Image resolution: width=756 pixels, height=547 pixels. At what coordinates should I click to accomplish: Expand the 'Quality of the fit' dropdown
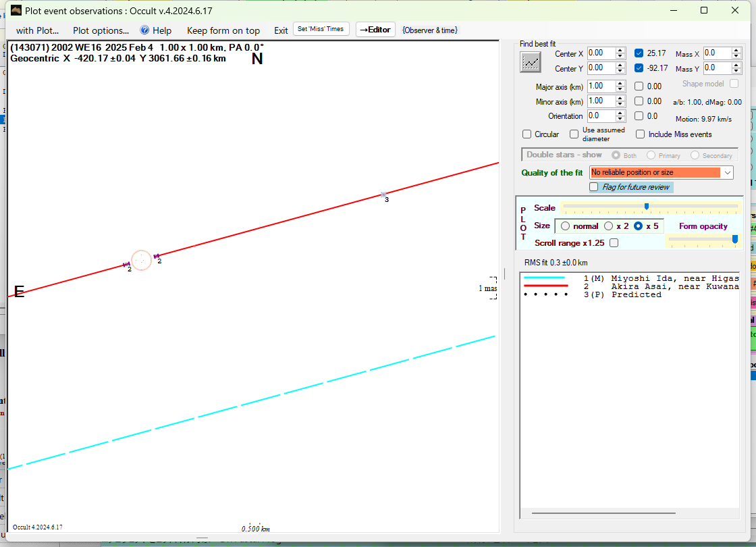click(727, 173)
